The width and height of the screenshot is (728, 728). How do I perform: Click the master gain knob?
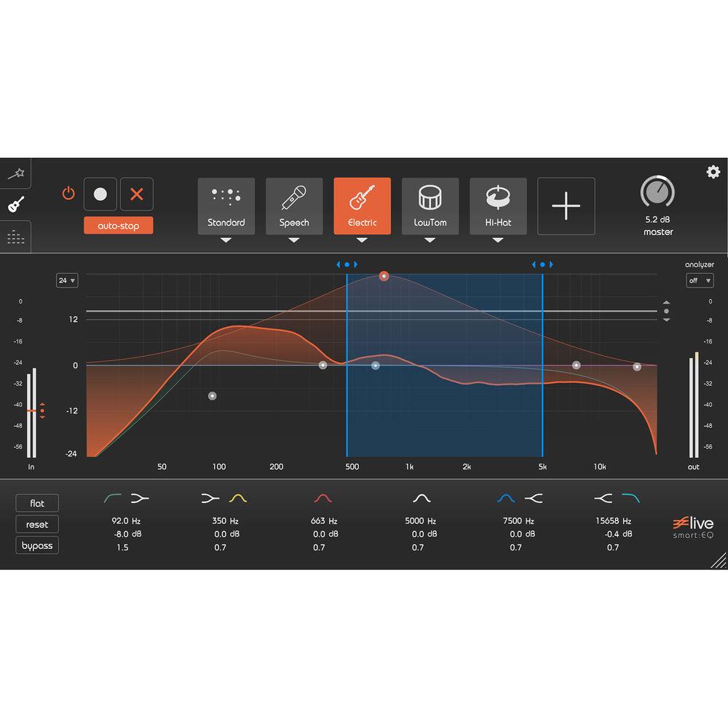pos(657,192)
